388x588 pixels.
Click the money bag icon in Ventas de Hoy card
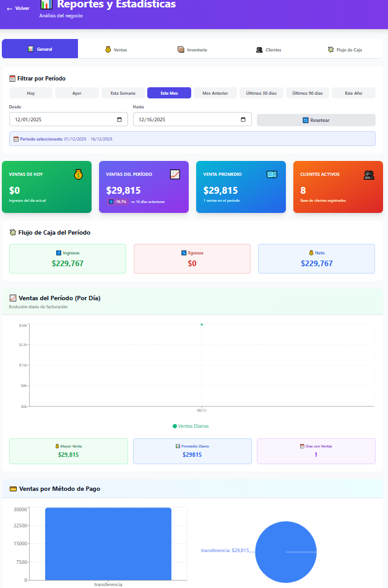[78, 175]
